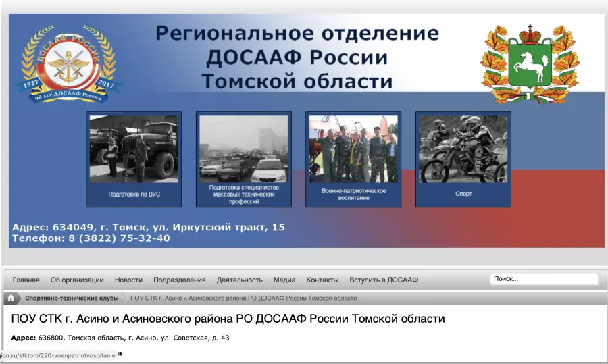Click the banner address line 634049 Томск
The image size is (608, 364).
click(149, 227)
